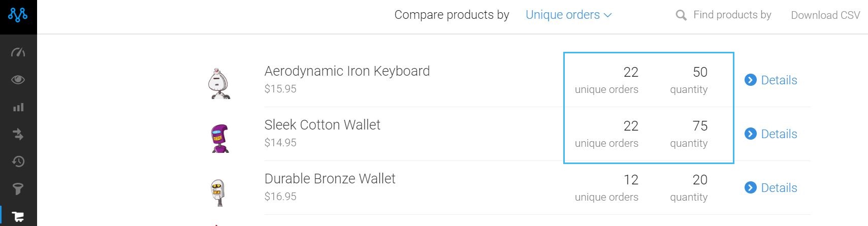Focus the Find products by field
The height and width of the screenshot is (226, 868).
click(732, 15)
